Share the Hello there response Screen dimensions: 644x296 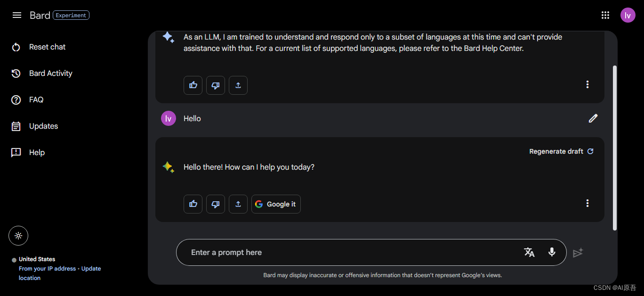[238, 204]
